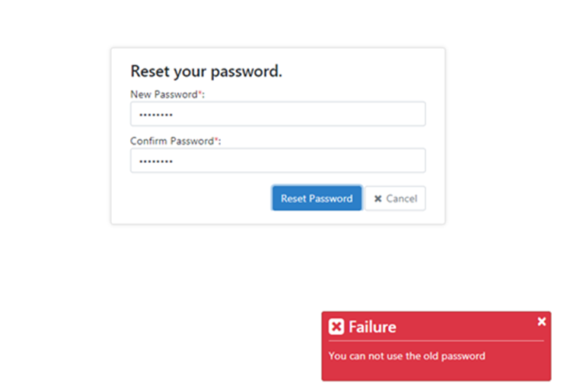Click the divider line in Failure toast

(436, 341)
